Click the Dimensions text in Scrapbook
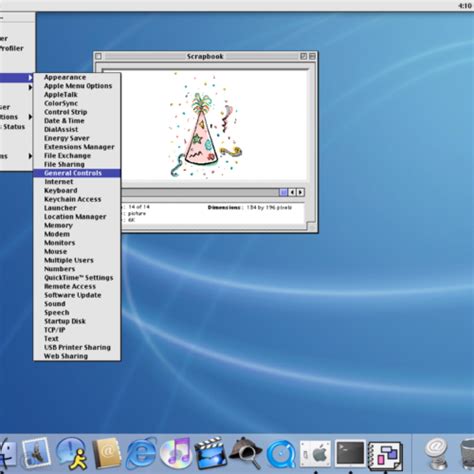 click(x=250, y=207)
